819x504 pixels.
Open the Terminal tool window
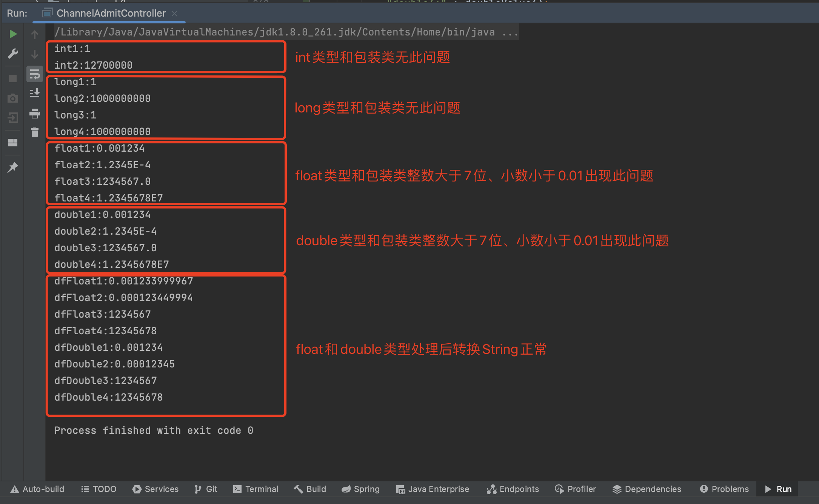point(256,489)
